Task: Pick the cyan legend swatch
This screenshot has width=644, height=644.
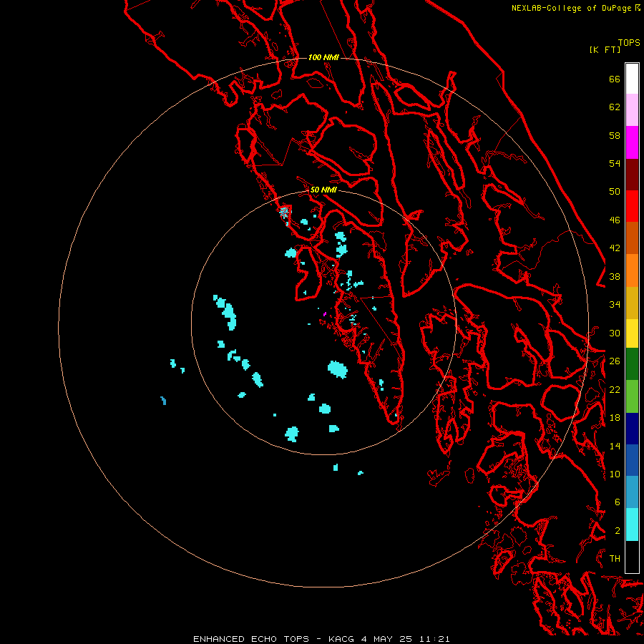Action: point(632,525)
